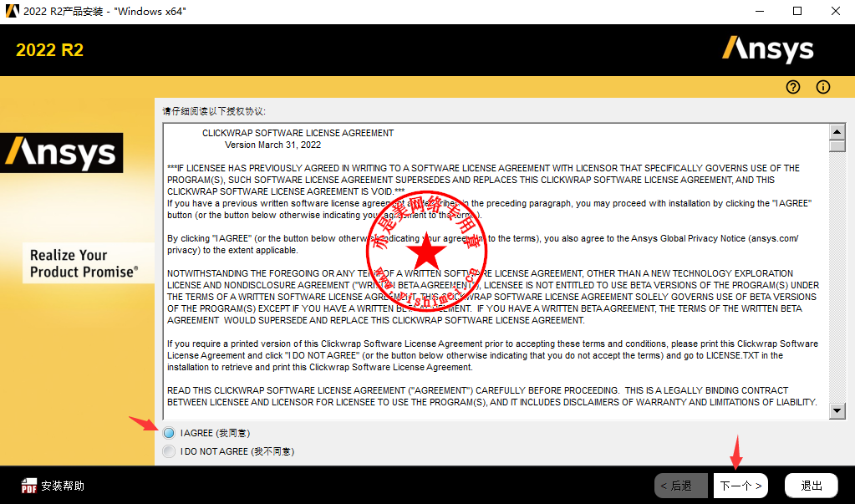Screen dimensions: 855x504
Task: Click the 下一个 next button
Action: (x=740, y=486)
